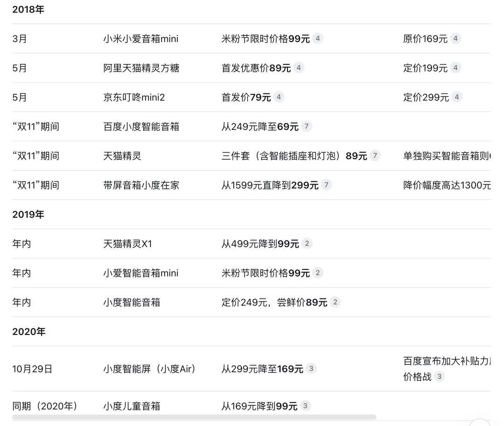
Task: Click the 京东叮咚mini2 table cell
Action: [x=134, y=97]
